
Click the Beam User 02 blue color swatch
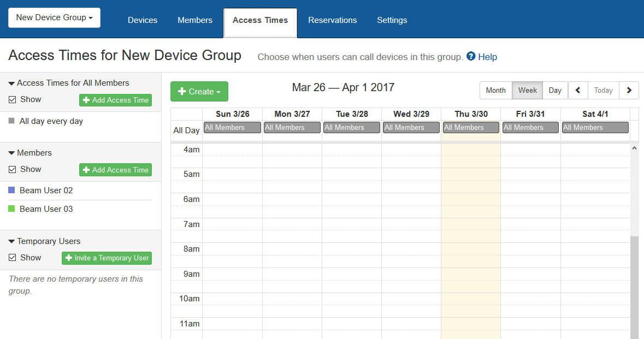pos(12,191)
